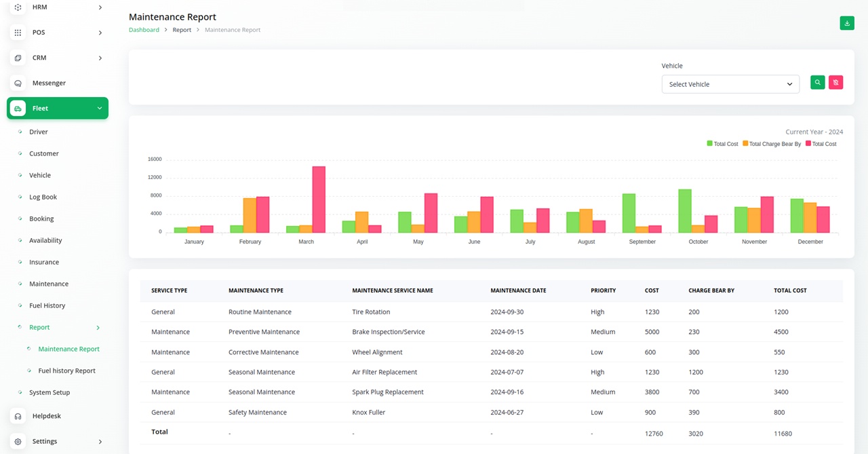Click the Service Type column header
868x454 pixels.
[169, 290]
